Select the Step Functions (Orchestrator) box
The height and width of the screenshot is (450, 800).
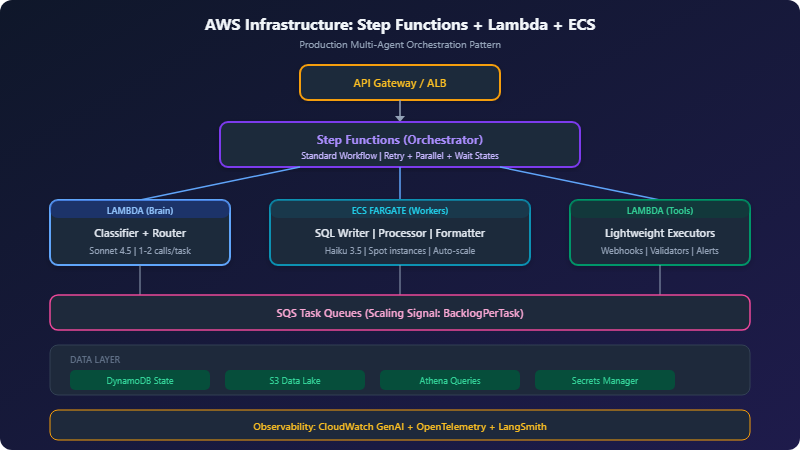tap(399, 144)
